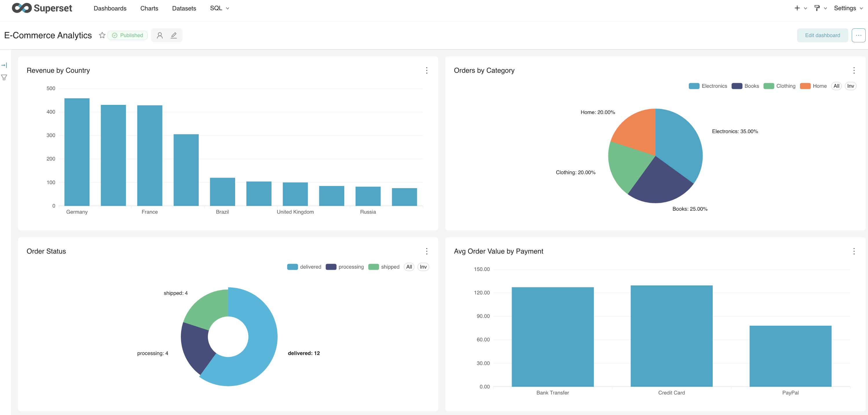Toggle Clothing legend item
Image resolution: width=868 pixels, height=415 pixels.
point(779,86)
